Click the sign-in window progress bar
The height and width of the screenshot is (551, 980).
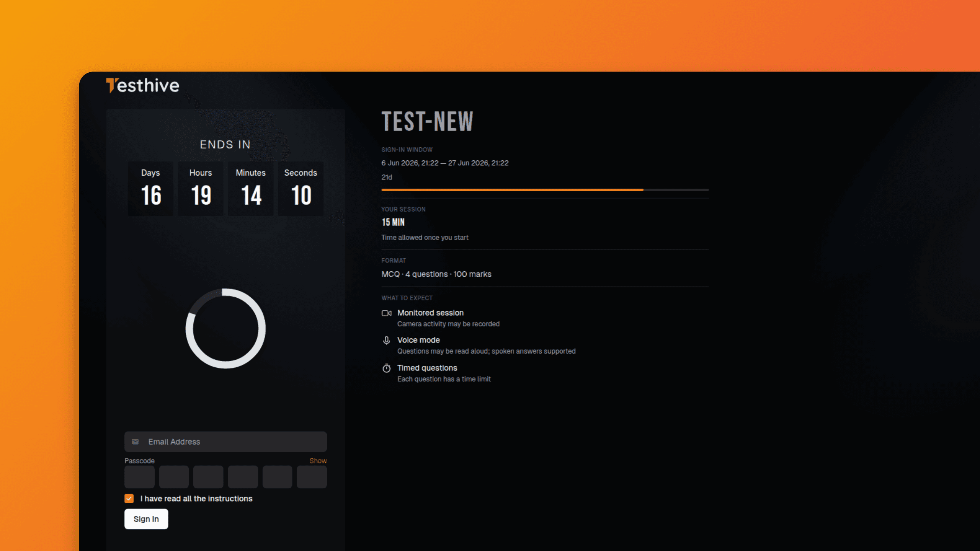[545, 190]
